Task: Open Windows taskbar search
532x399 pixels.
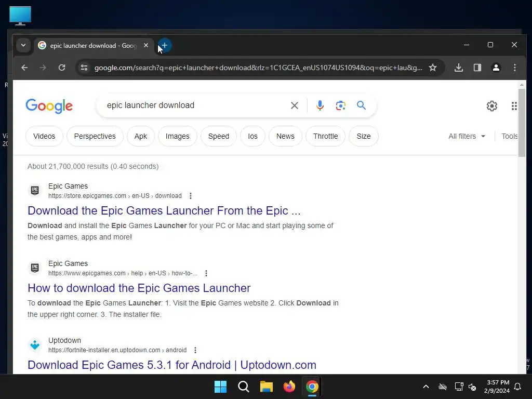Action: pos(243,387)
